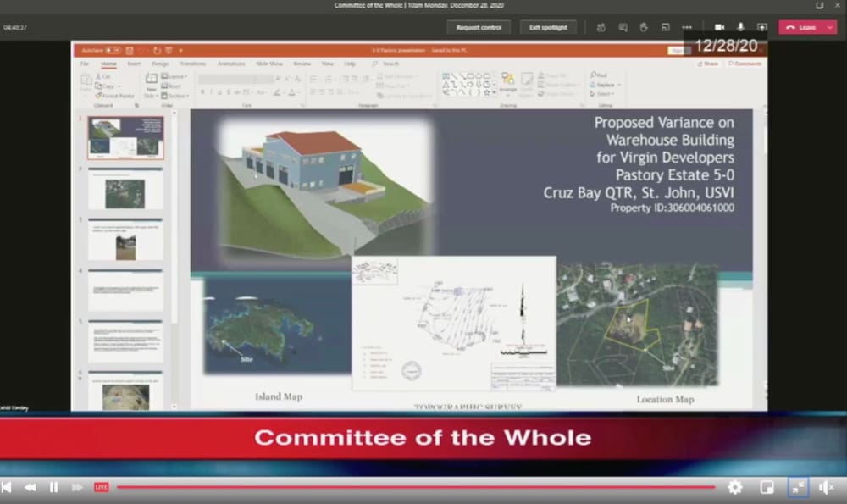Open the shapes gallery
The height and width of the screenshot is (504, 847).
tap(469, 84)
